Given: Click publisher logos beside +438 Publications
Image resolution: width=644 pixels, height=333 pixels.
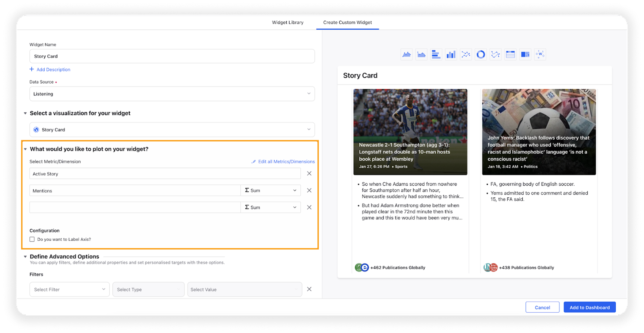Looking at the screenshot, I should click(x=491, y=268).
